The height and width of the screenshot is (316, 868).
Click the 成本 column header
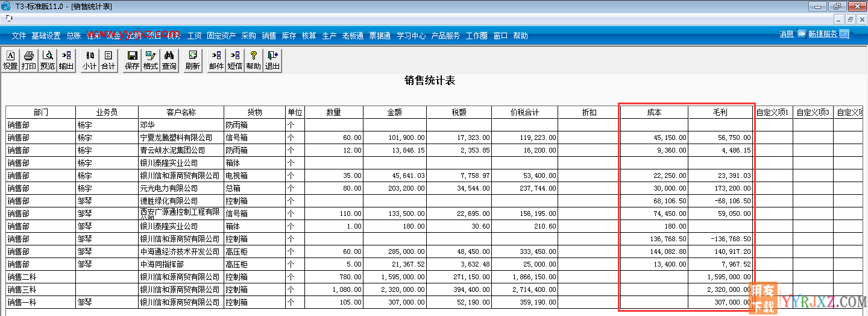pos(655,112)
